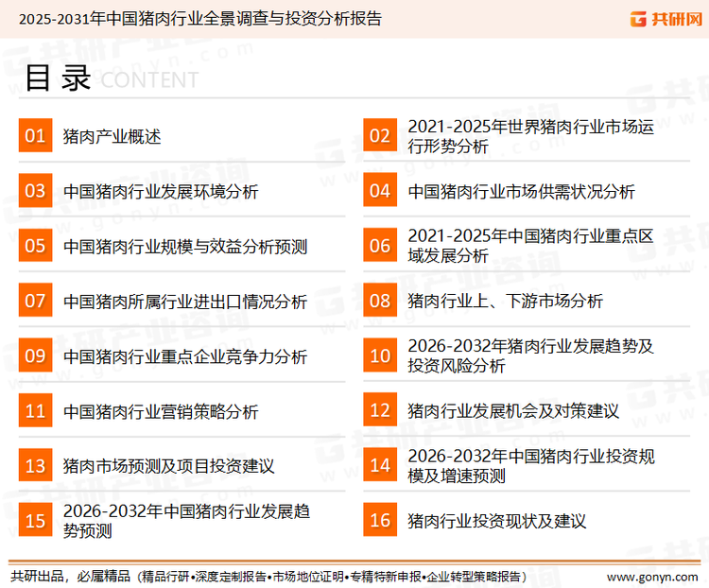This screenshot has width=709, height=588.
Task: Open chapter 猪肉产业概述
Action: [112, 136]
